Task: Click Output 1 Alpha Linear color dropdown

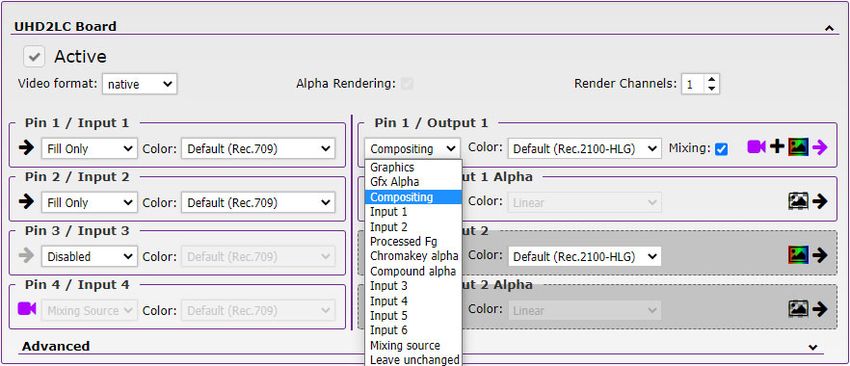Action: coord(584,203)
